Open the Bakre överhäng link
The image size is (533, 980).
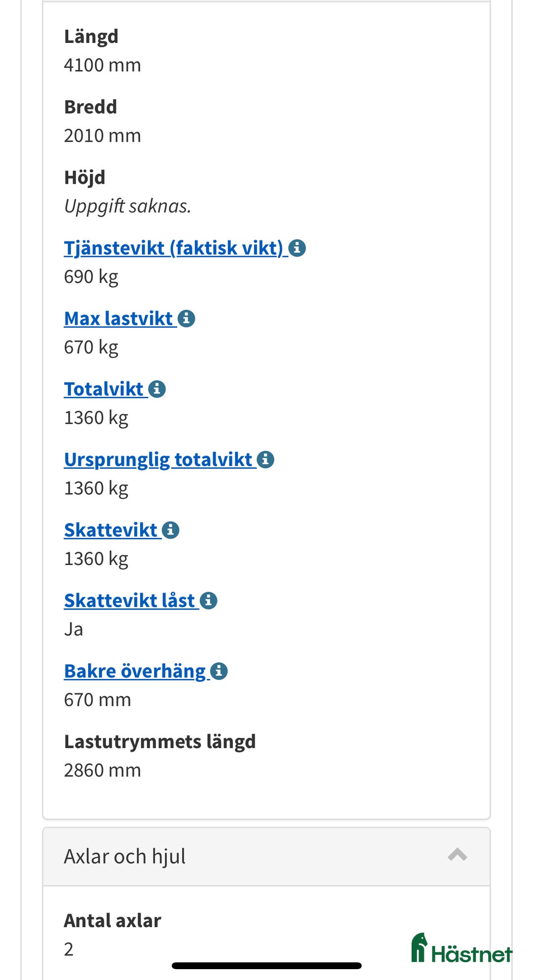(134, 671)
